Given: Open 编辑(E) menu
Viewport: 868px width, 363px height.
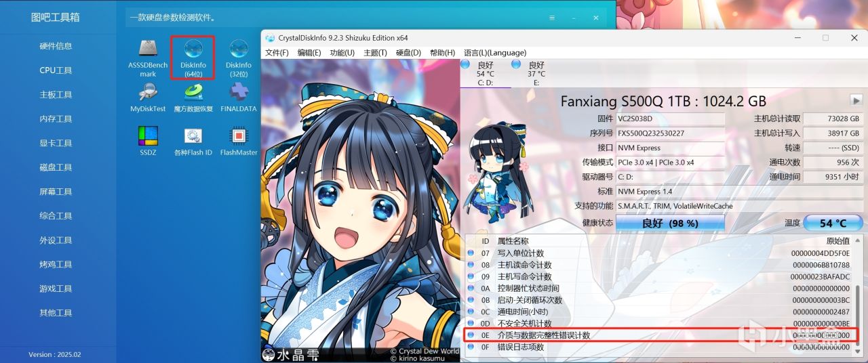Looking at the screenshot, I should pos(309,53).
